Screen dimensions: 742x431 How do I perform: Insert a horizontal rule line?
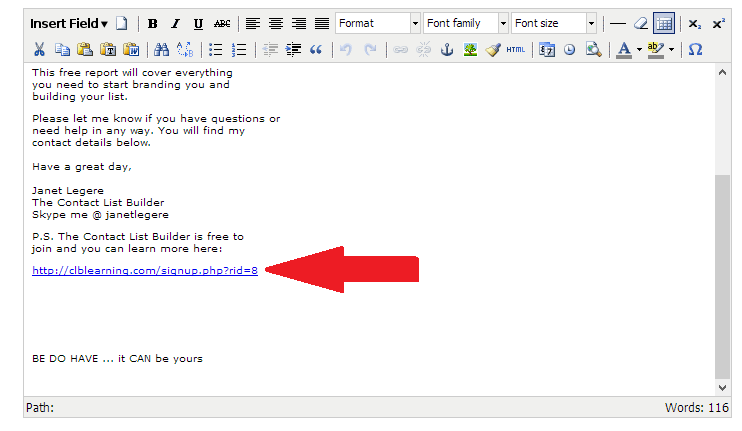pos(618,23)
